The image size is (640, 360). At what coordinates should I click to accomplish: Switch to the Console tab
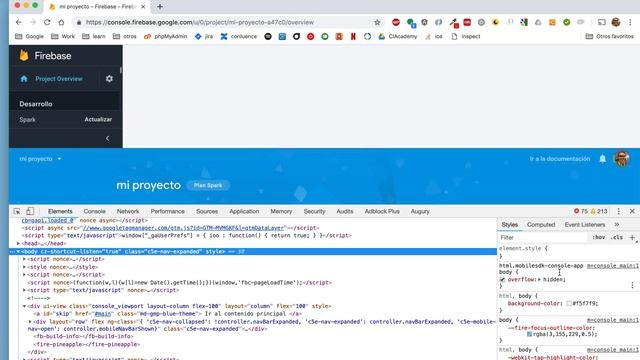pyautogui.click(x=95, y=211)
